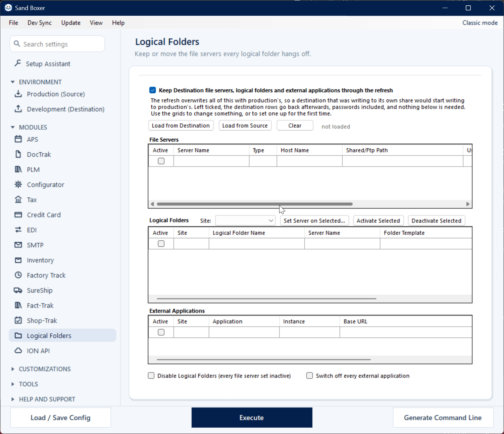Click the EDI exchange arrows icon
This screenshot has height=434, width=504.
(x=18, y=230)
